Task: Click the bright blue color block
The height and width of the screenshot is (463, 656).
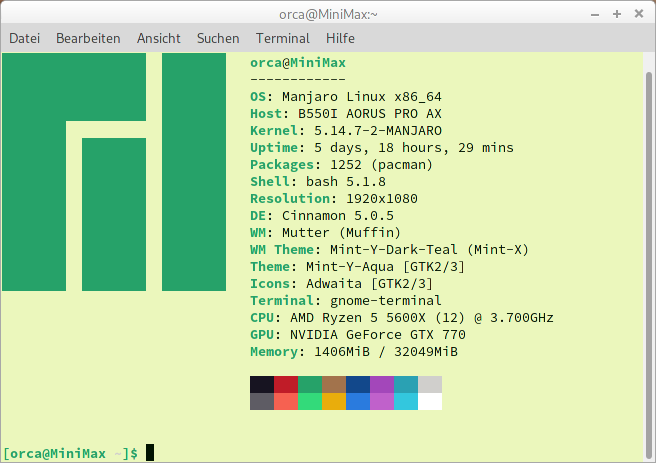Action: click(358, 402)
